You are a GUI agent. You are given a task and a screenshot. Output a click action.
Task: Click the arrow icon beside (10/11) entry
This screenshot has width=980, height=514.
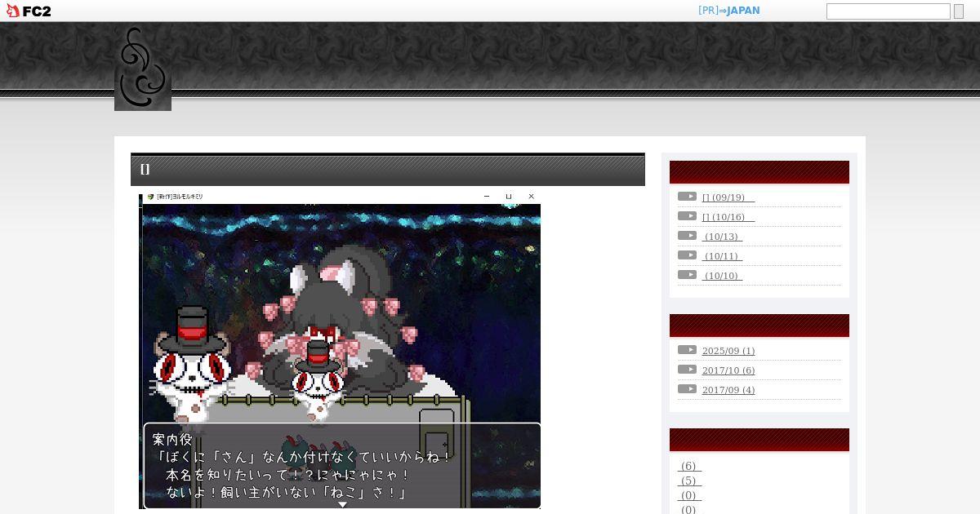[x=688, y=255]
